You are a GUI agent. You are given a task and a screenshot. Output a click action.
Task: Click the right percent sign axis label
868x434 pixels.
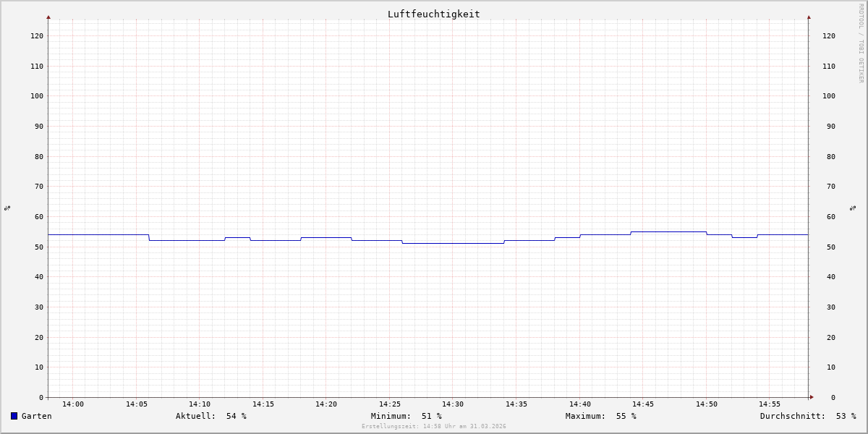tap(854, 208)
